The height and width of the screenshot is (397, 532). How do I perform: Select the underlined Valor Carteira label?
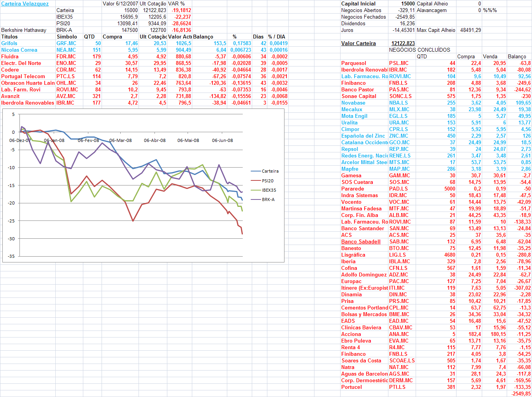(x=358, y=44)
